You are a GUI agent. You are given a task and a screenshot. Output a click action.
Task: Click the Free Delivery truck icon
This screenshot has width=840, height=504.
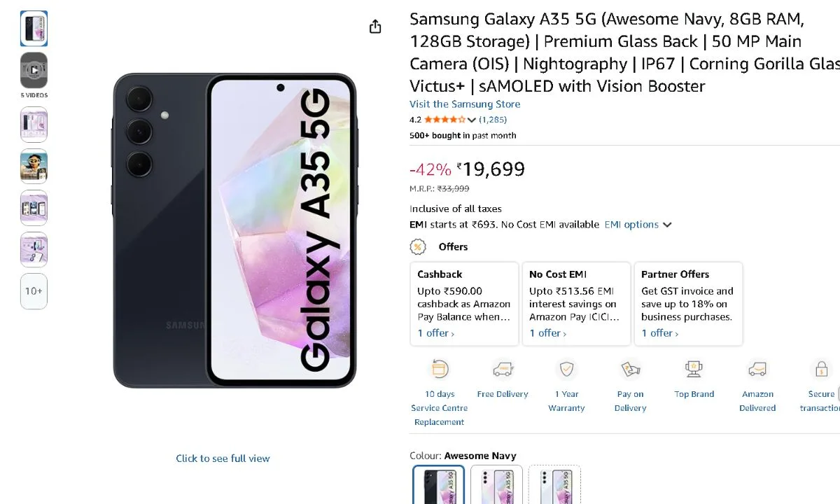click(503, 369)
